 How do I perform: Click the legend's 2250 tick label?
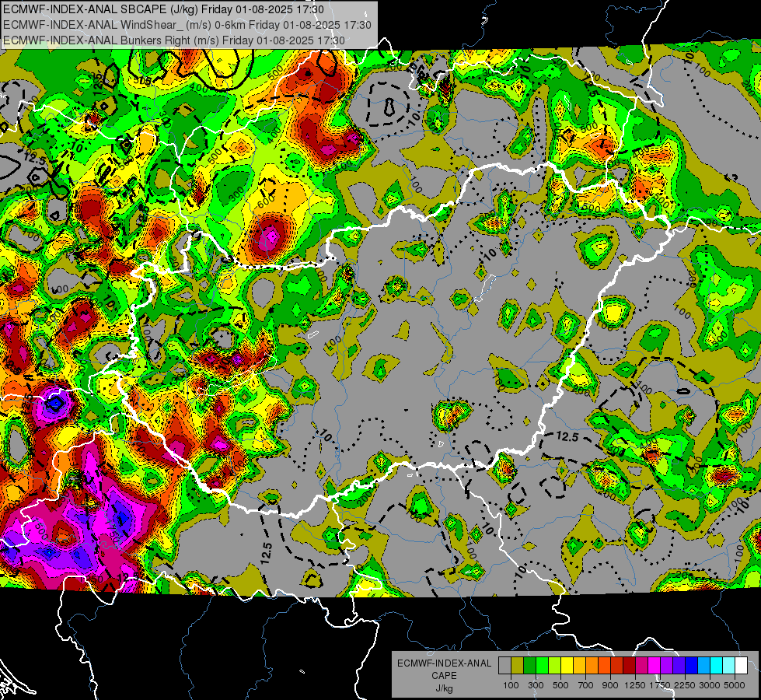tap(686, 685)
